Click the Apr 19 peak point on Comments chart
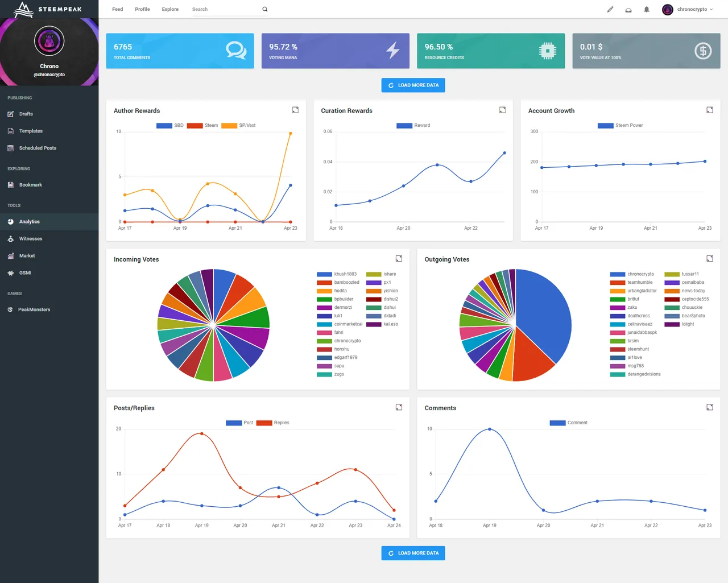 point(490,429)
